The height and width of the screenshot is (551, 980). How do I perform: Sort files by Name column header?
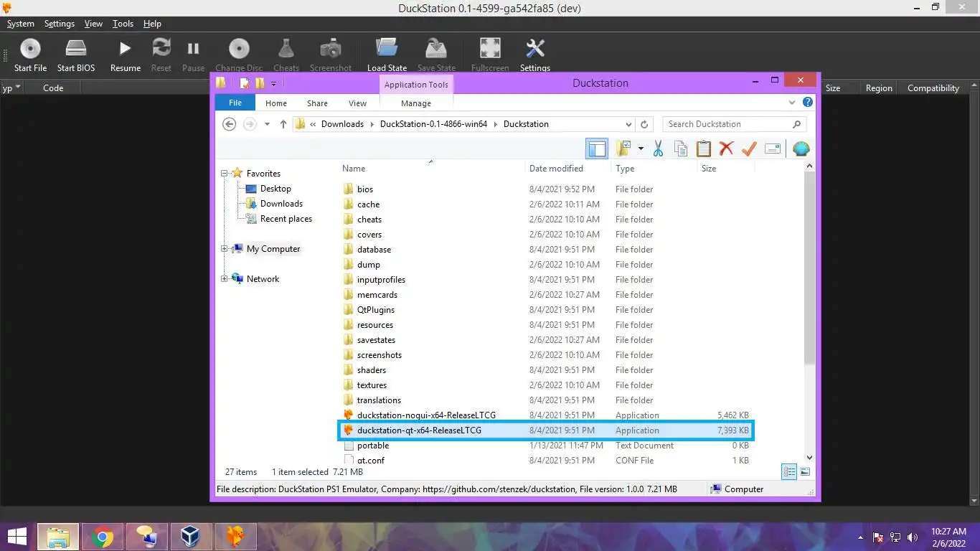pyautogui.click(x=354, y=169)
